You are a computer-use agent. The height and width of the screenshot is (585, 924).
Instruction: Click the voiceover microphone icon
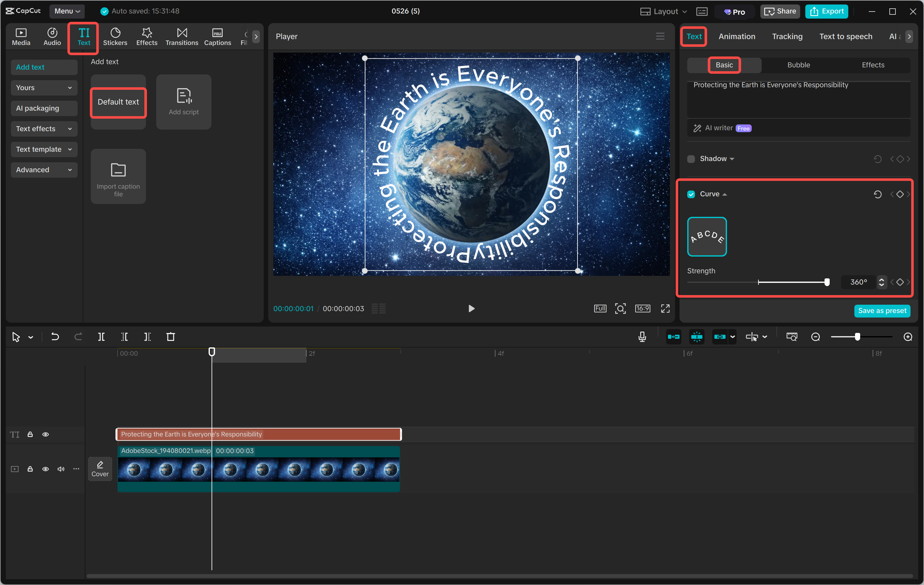(x=642, y=336)
